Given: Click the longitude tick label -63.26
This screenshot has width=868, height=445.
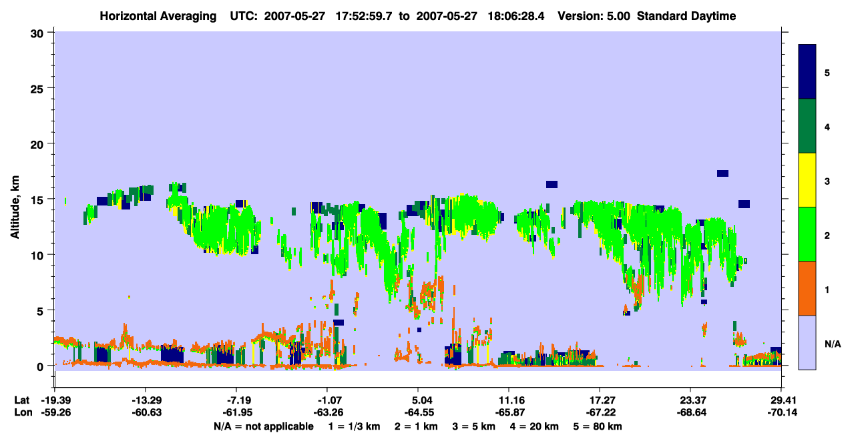Looking at the screenshot, I should click(327, 413).
